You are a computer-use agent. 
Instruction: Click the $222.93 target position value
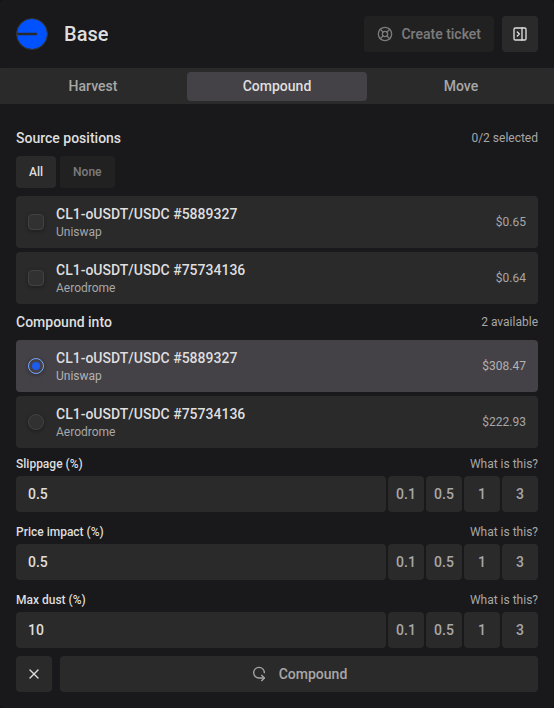coord(504,422)
